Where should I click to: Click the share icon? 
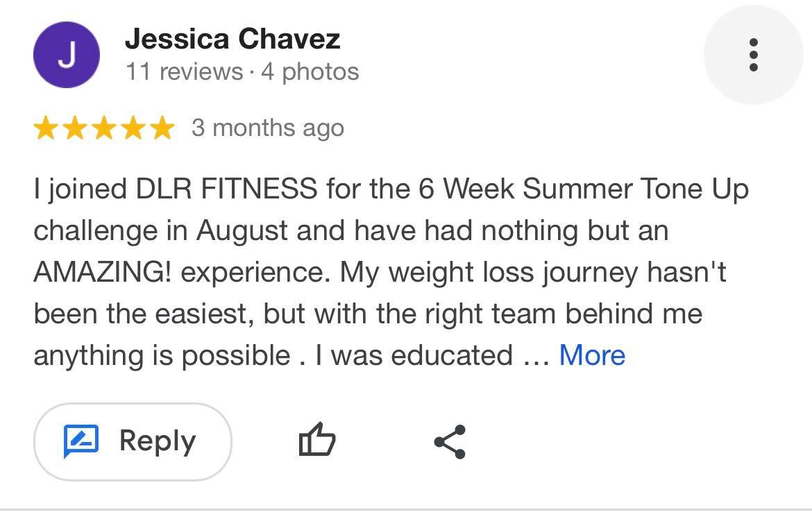click(x=450, y=441)
